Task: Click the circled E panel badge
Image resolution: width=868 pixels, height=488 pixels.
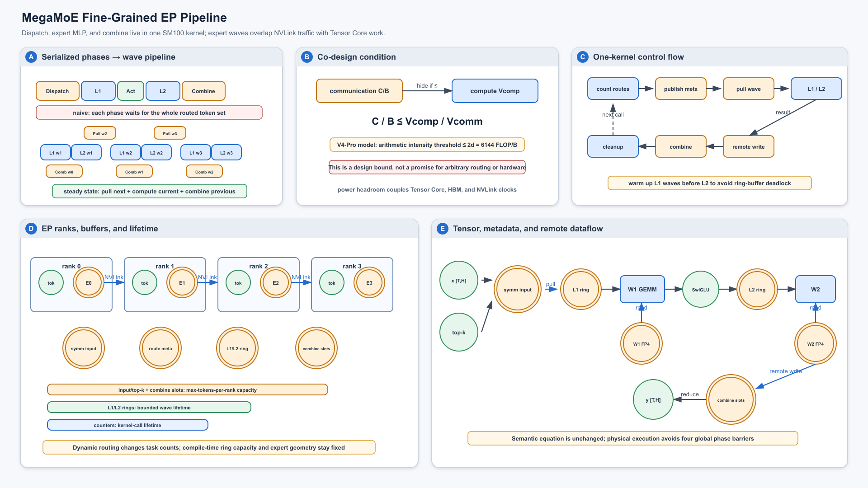Action: (x=443, y=229)
